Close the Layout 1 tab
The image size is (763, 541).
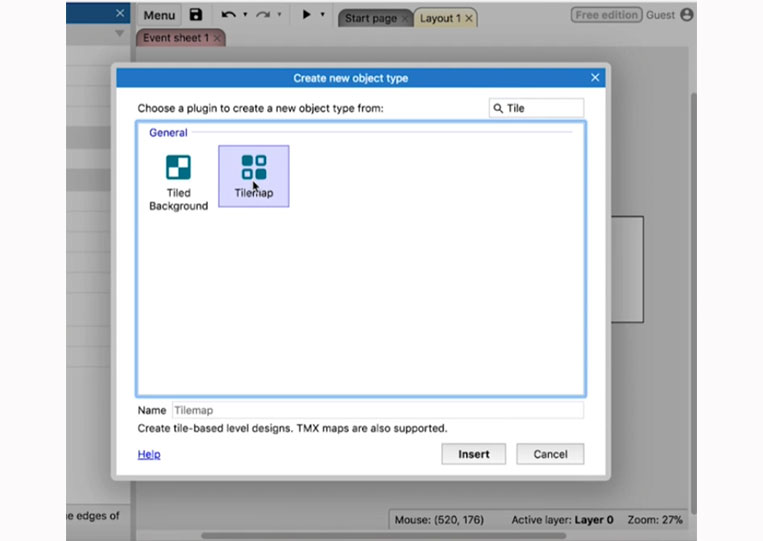click(x=469, y=18)
